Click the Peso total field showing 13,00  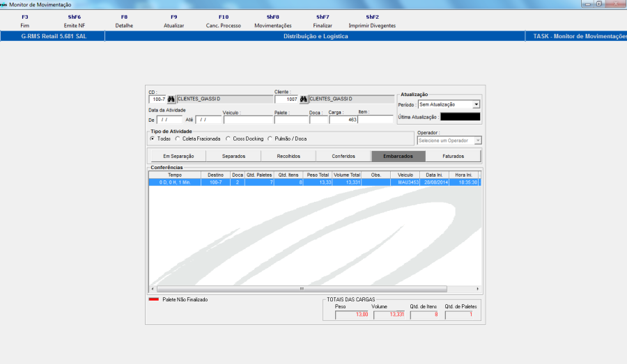point(352,315)
